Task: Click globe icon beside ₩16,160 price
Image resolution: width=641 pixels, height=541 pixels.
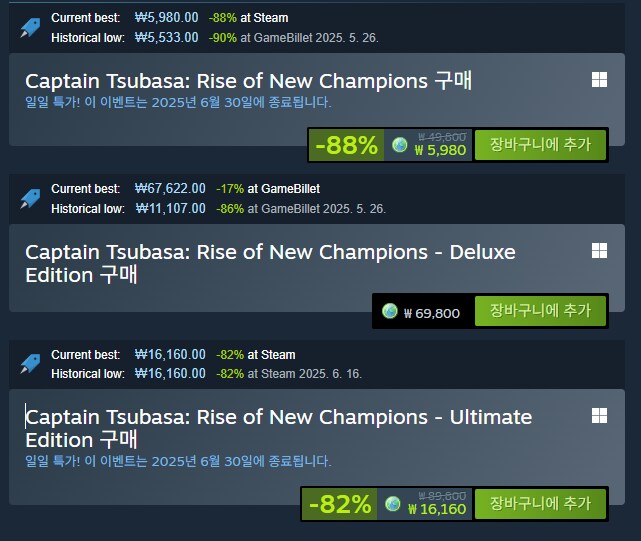Action: tap(393, 504)
